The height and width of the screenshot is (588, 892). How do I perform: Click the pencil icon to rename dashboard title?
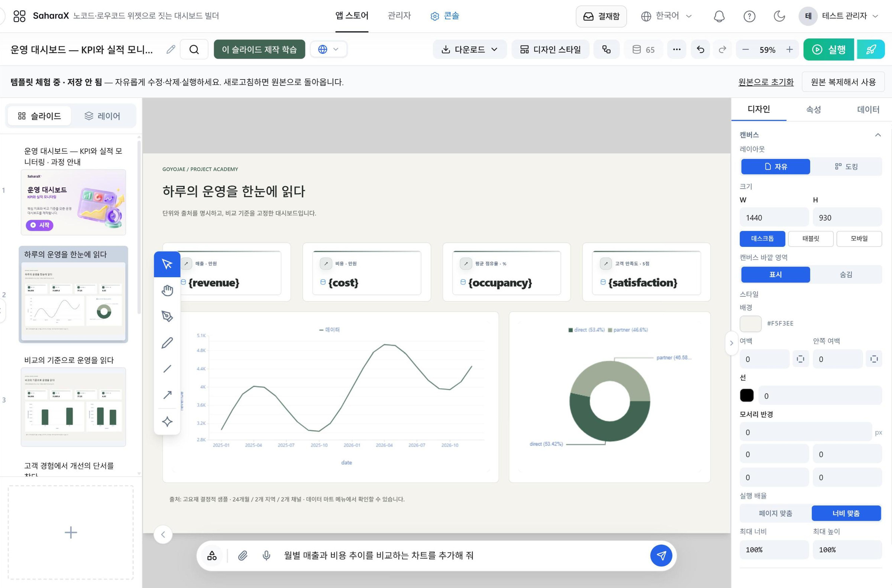pyautogui.click(x=171, y=49)
